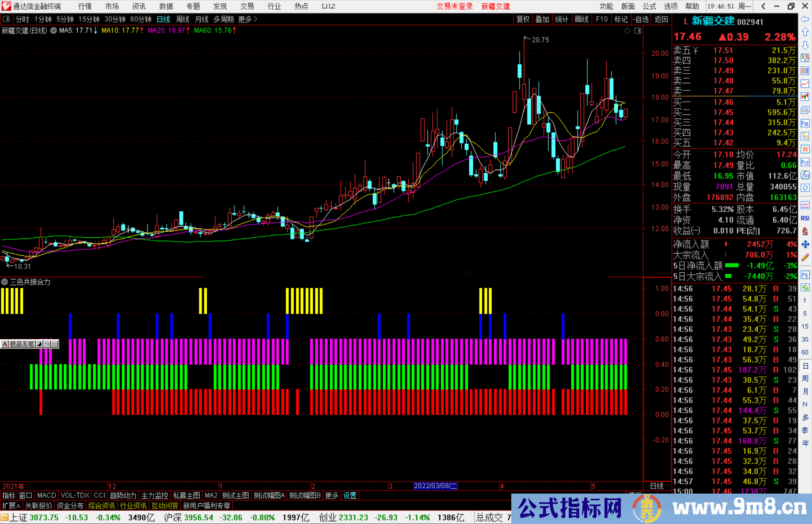Expand the 扩展 panel at the bottom left

pyautogui.click(x=11, y=506)
